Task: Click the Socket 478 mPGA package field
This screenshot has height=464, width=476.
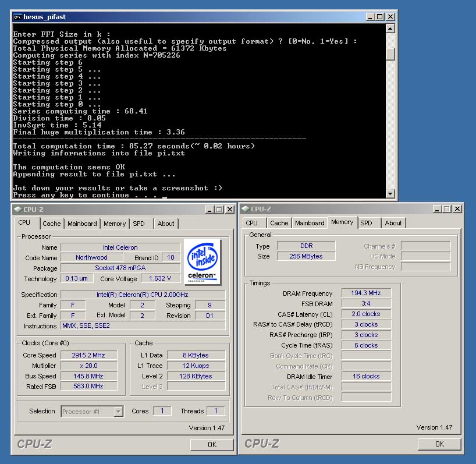Action: coord(120,268)
